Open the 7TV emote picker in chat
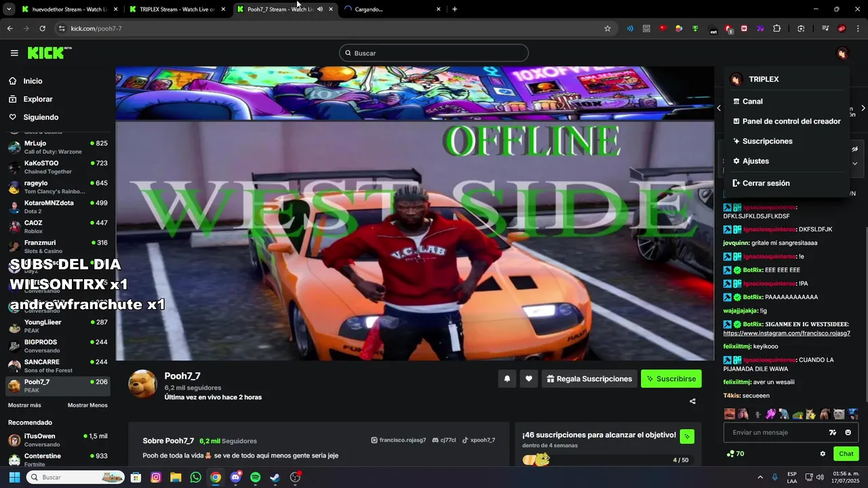The image size is (868, 488). point(833,432)
